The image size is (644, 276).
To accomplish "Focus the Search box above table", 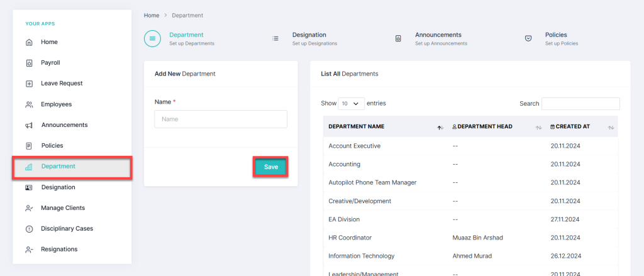I will 580,104.
